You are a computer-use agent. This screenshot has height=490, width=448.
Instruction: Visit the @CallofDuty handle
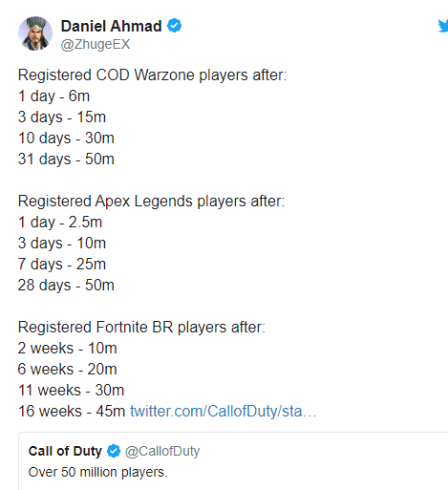pos(162,451)
